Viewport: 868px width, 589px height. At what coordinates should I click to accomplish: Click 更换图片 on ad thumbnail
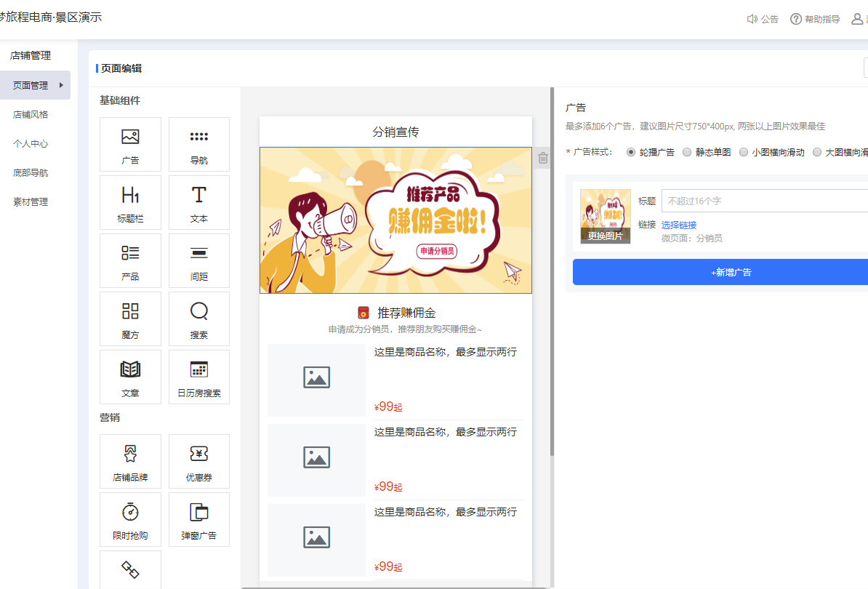[x=605, y=236]
